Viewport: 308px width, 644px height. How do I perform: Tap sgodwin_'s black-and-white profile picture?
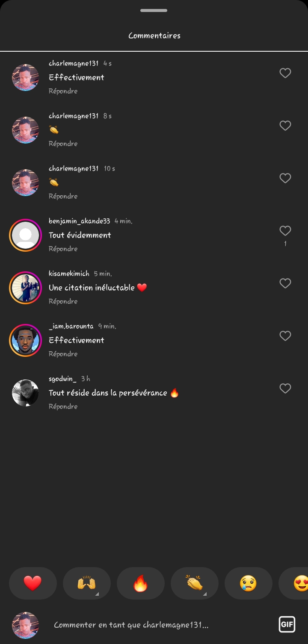click(x=25, y=393)
